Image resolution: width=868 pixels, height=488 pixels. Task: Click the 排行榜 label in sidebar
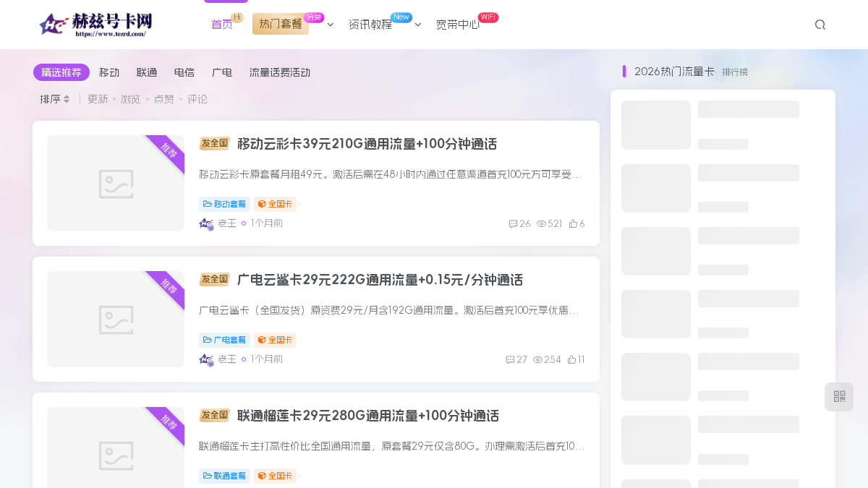(x=735, y=72)
